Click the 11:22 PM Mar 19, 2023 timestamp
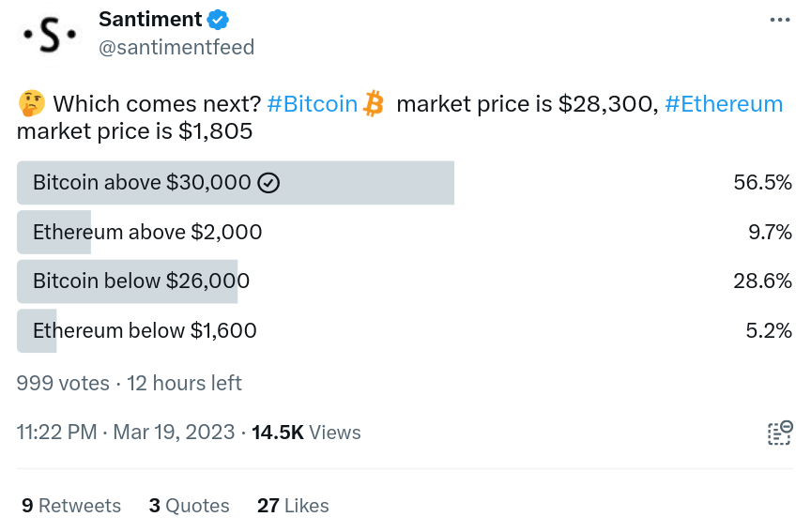 point(126,433)
